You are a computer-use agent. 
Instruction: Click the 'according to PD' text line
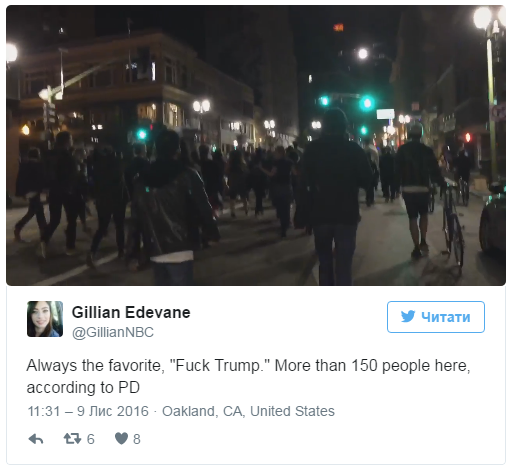click(83, 388)
